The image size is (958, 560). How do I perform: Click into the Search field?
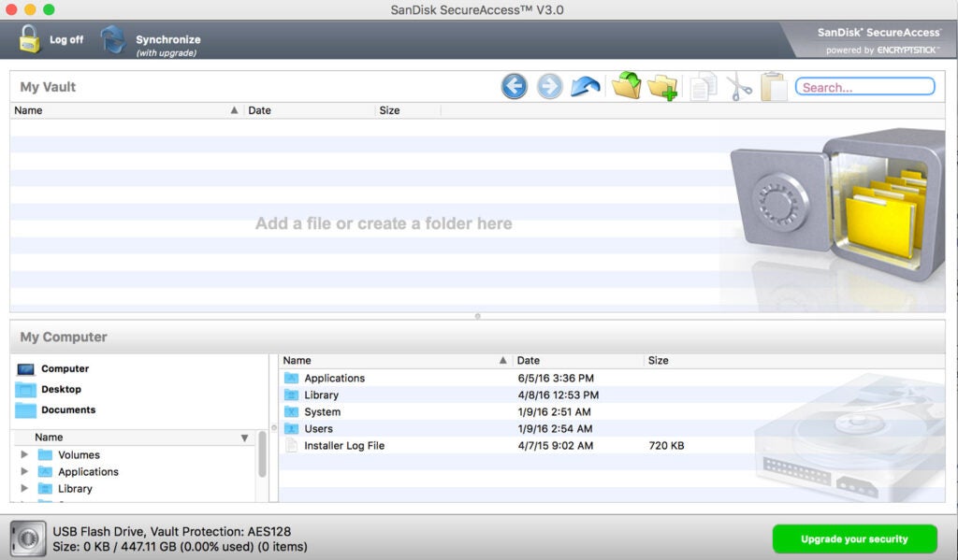(865, 87)
